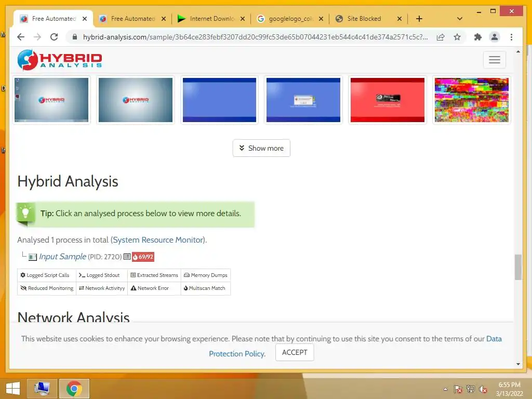Viewport: 532px width, 399px height.
Task: Click the Chrome taskbar icon
Action: pos(74,389)
